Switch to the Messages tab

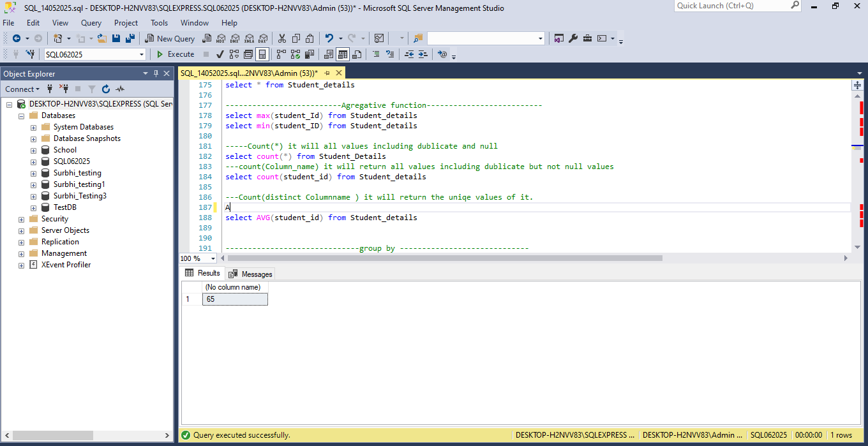(250, 274)
